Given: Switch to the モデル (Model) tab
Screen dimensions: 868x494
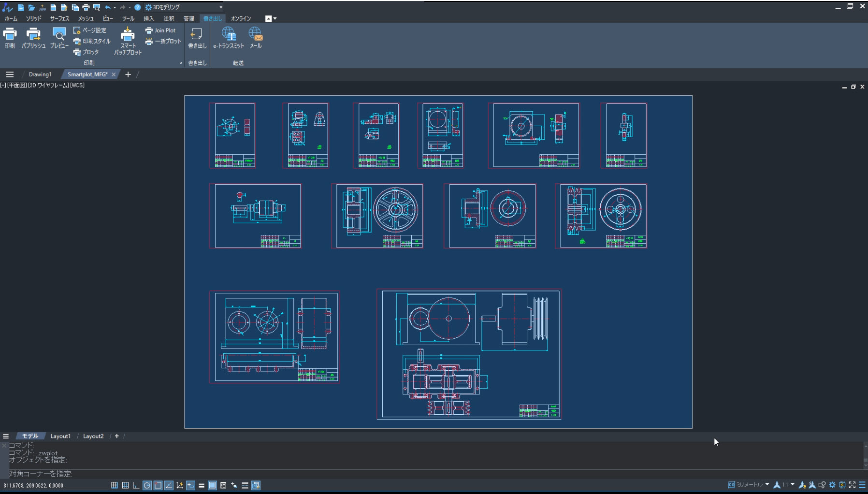Looking at the screenshot, I should coord(30,436).
